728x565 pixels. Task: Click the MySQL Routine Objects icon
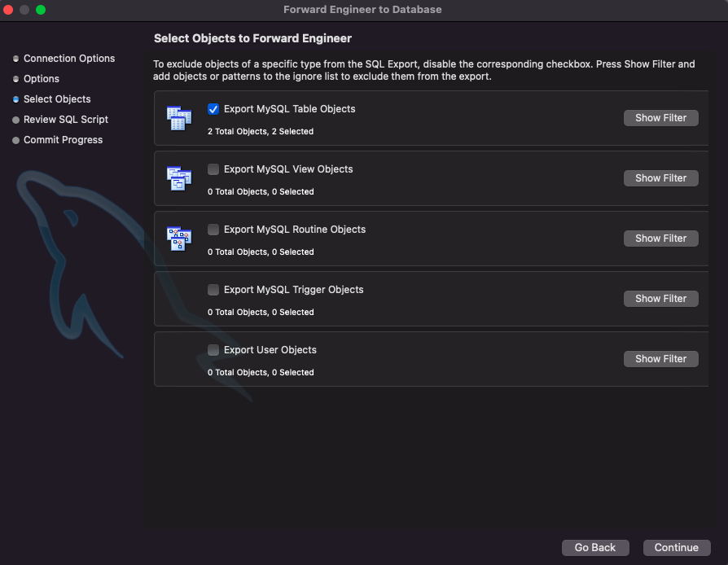tap(179, 239)
